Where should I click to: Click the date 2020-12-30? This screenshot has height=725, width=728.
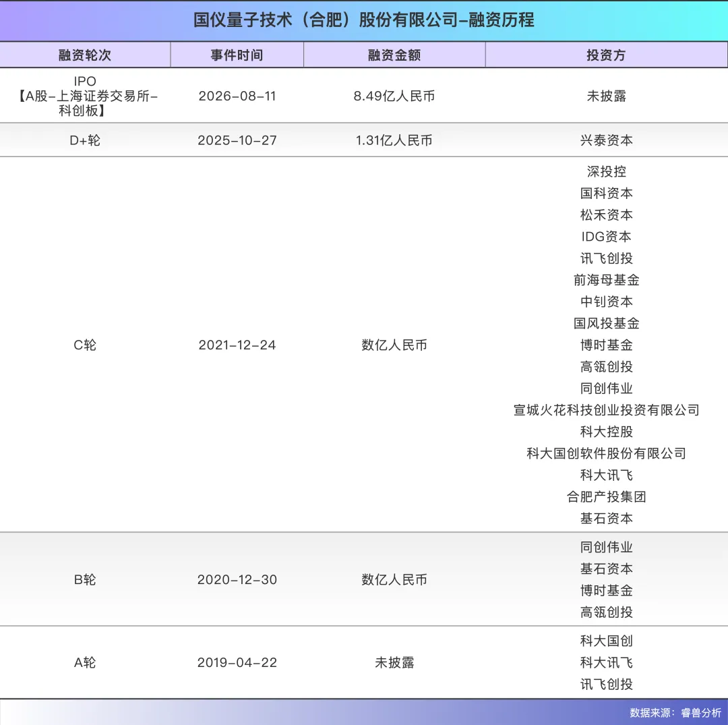(x=237, y=579)
